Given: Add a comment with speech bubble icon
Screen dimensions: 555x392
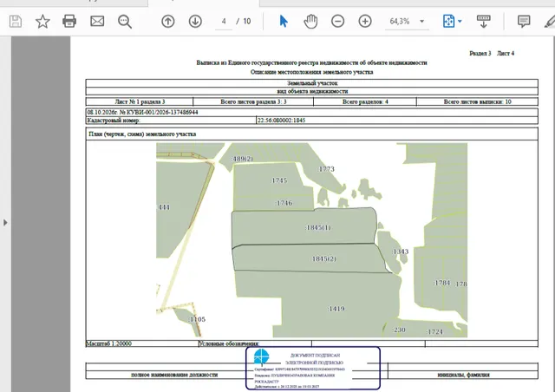Looking at the screenshot, I should (x=524, y=21).
